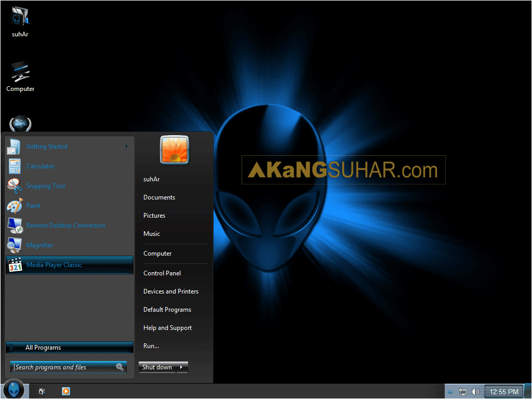
Task: Launch Snipping Tool text entry
Action: [x=46, y=186]
